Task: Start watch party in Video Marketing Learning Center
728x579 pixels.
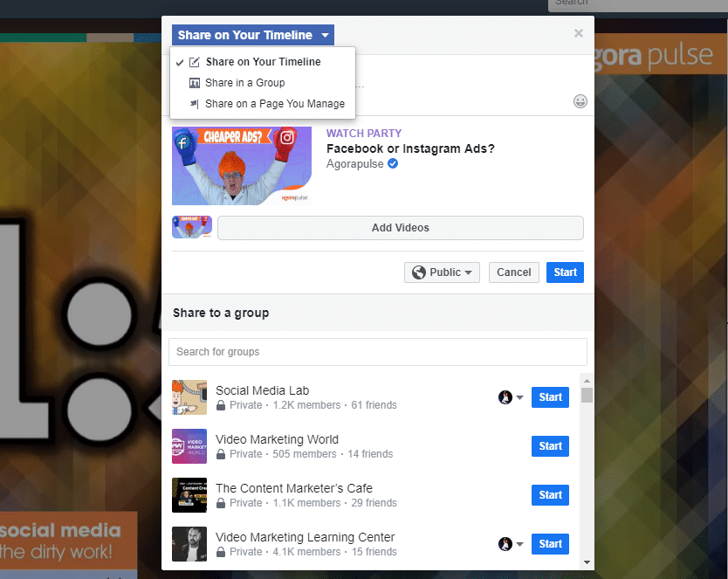Action: point(550,544)
